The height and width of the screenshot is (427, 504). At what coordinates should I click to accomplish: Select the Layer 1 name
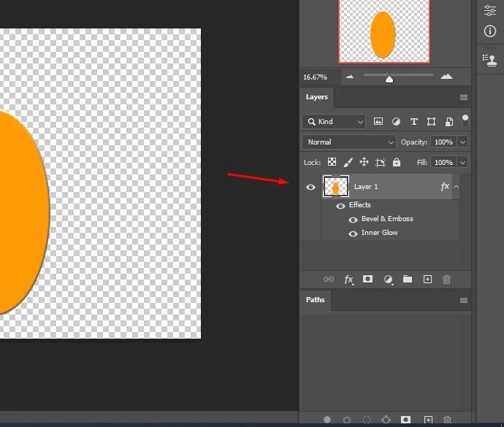(x=366, y=187)
